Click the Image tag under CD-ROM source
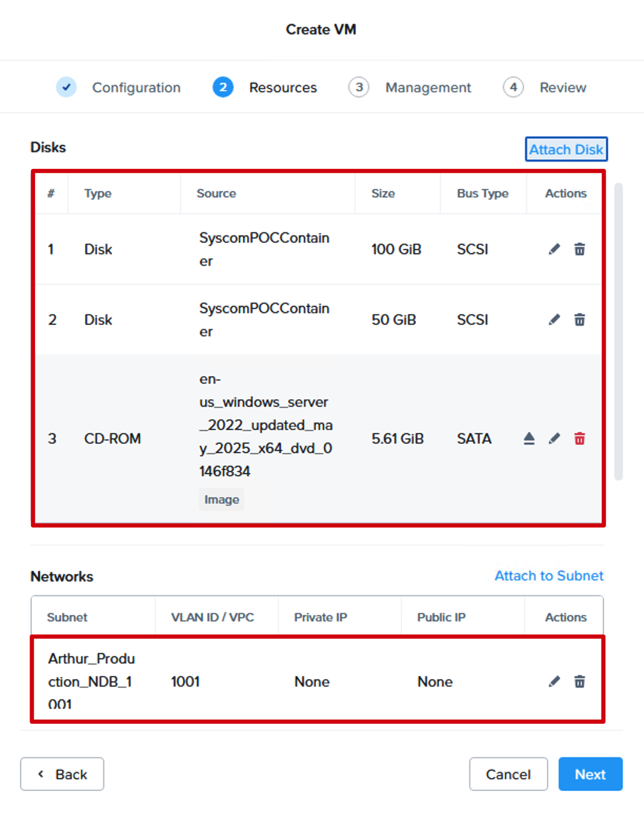The image size is (644, 820). click(222, 499)
